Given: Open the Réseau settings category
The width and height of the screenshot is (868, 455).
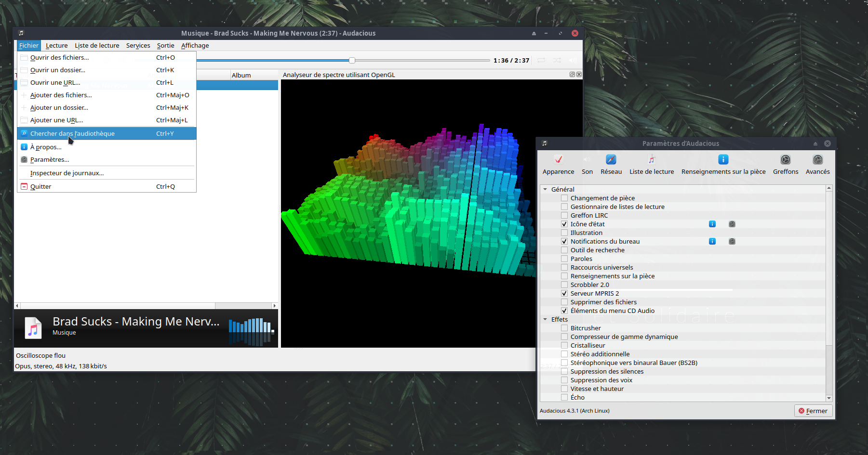Looking at the screenshot, I should (611, 164).
